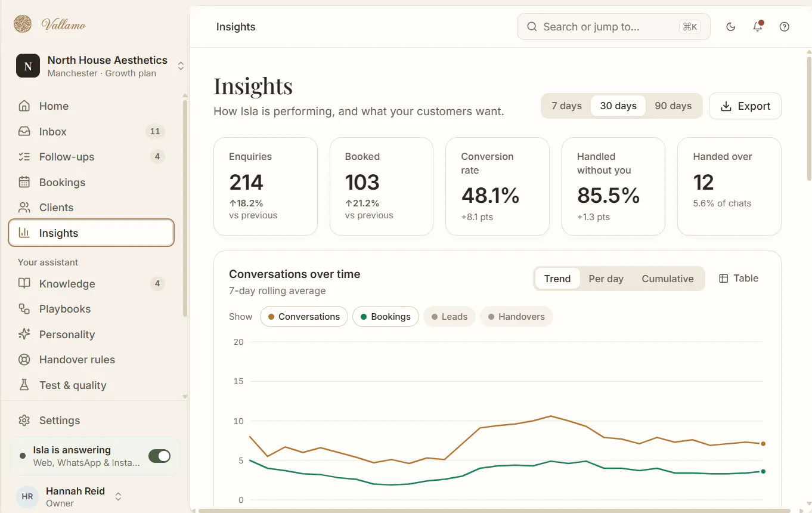The height and width of the screenshot is (513, 812).
Task: Focus the Search or jump to field
Action: (x=613, y=27)
